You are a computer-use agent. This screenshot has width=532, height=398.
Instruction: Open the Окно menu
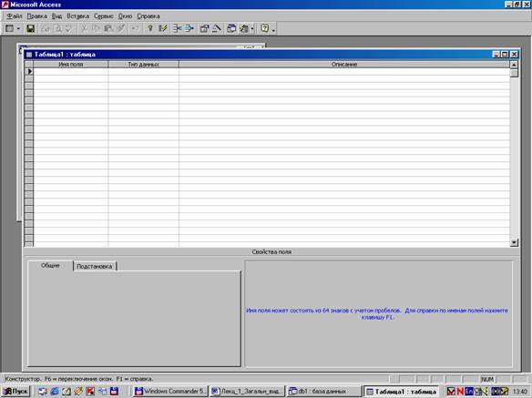[125, 16]
